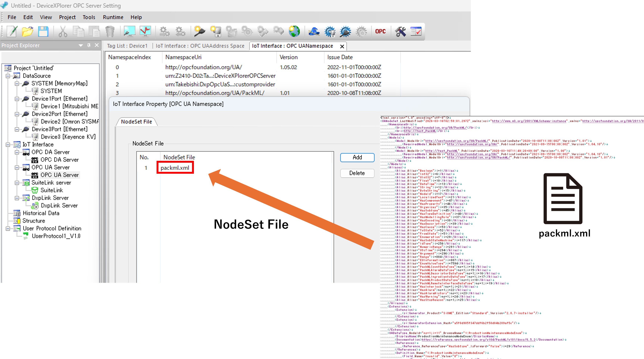Click the red OPC toolbar icon
Viewport: 644px width, 359px height.
pyautogui.click(x=380, y=32)
